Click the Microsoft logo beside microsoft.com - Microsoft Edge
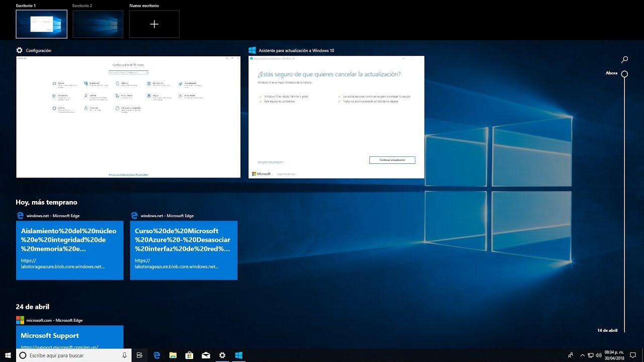Screen dimensions: 644x362 (x=20, y=320)
